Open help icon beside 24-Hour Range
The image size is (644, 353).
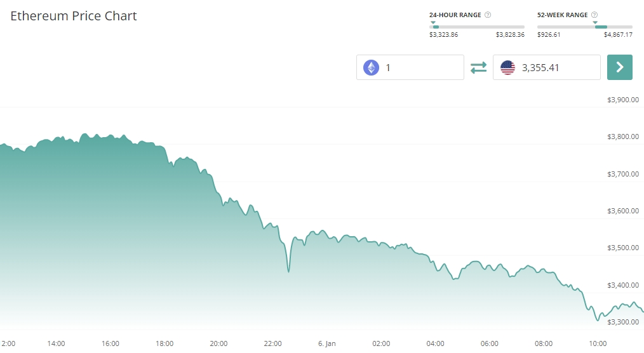[488, 15]
